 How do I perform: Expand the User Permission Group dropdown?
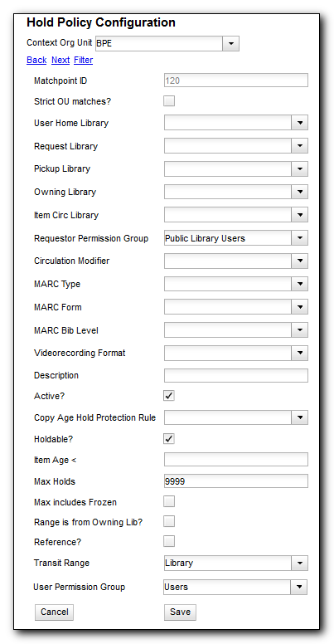click(298, 588)
